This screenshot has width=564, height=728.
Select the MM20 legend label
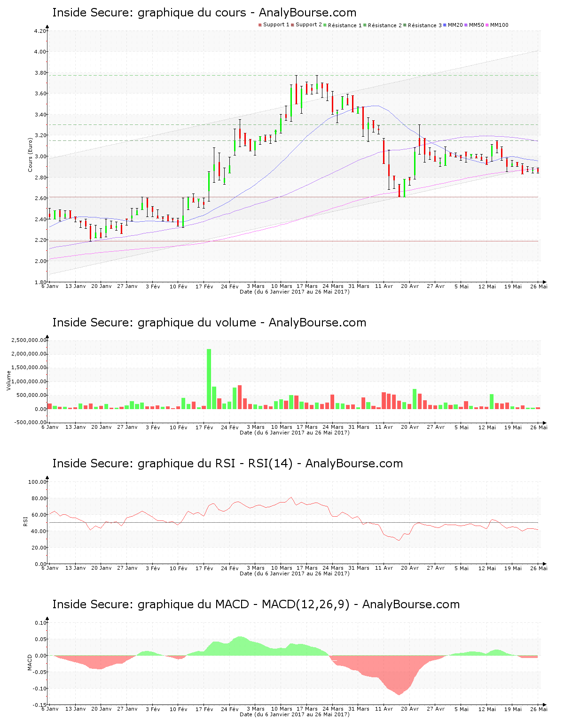click(455, 25)
